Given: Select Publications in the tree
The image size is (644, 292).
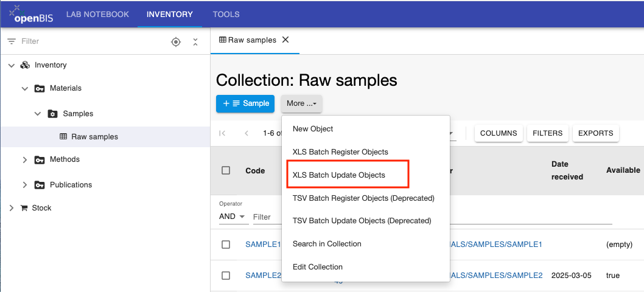Looking at the screenshot, I should 71,185.
